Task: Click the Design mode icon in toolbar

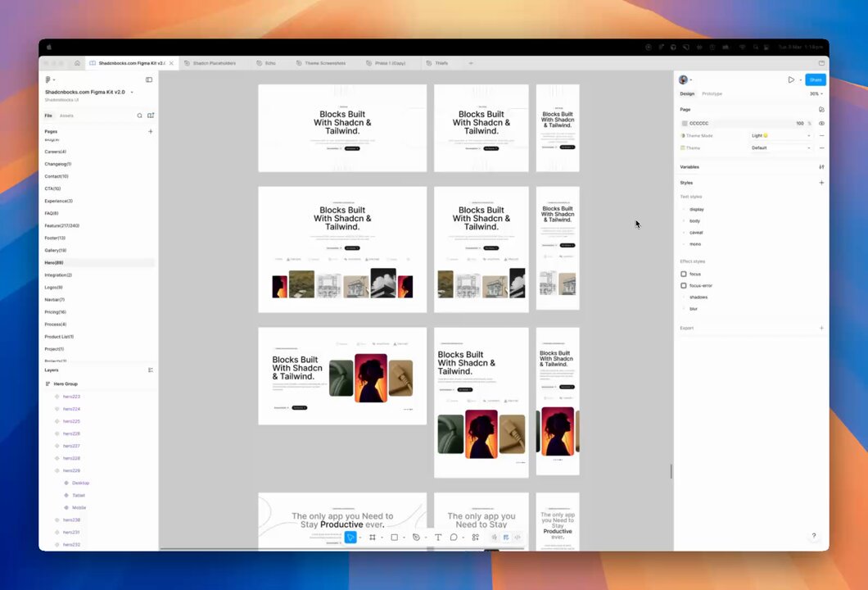Action: tap(506, 538)
